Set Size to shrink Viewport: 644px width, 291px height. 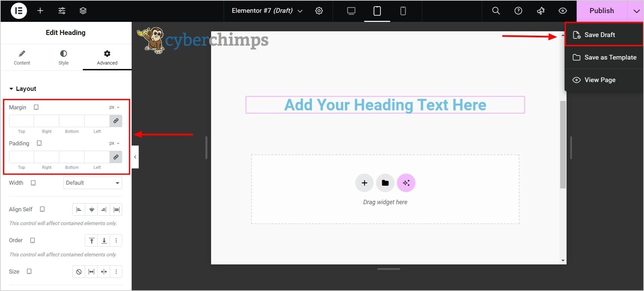[x=104, y=272]
